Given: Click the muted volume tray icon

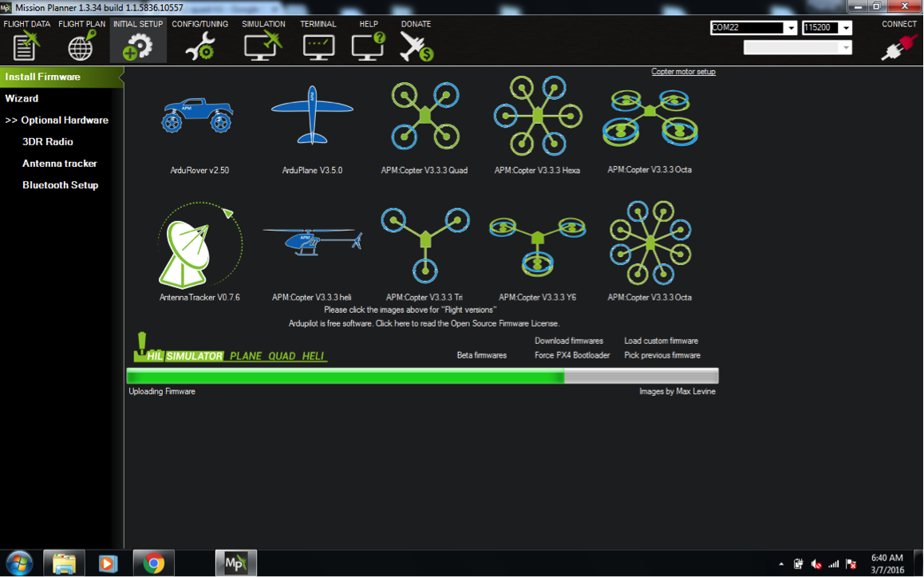Looking at the screenshot, I should coord(816,564).
